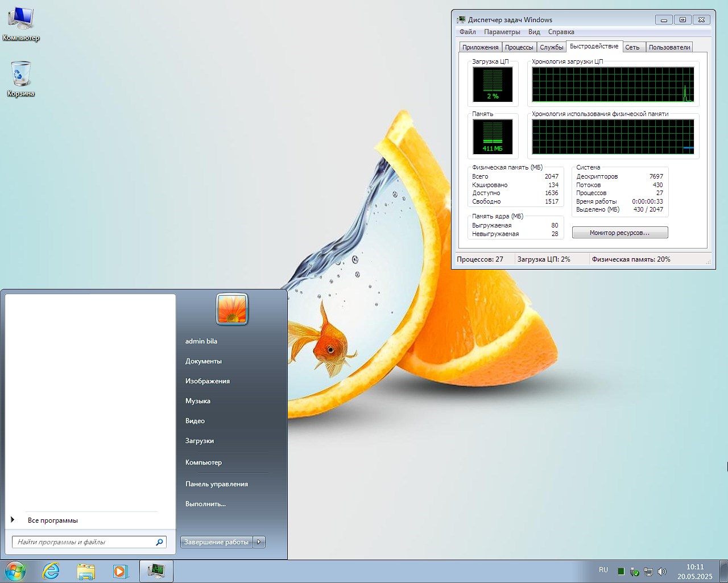The height and width of the screenshot is (583, 728).
Task: Open Изображения from Start menu
Action: click(x=208, y=381)
